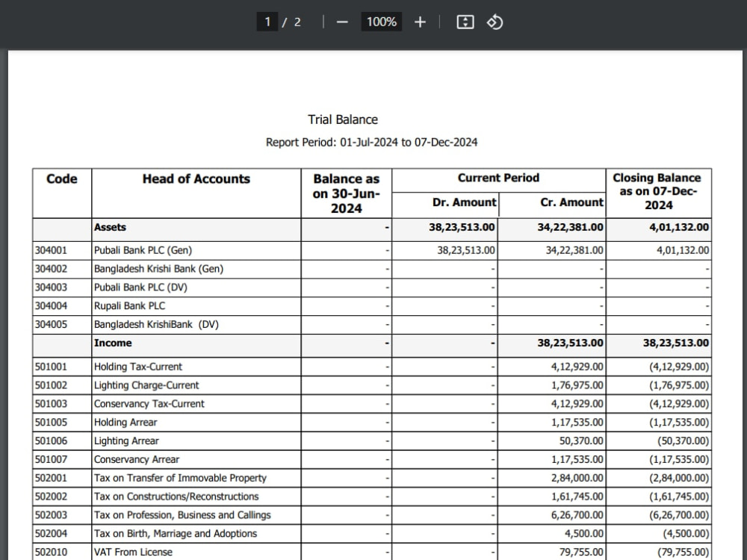Click credit amount 4,500.00
This screenshot has height=560, width=747.
(x=583, y=534)
